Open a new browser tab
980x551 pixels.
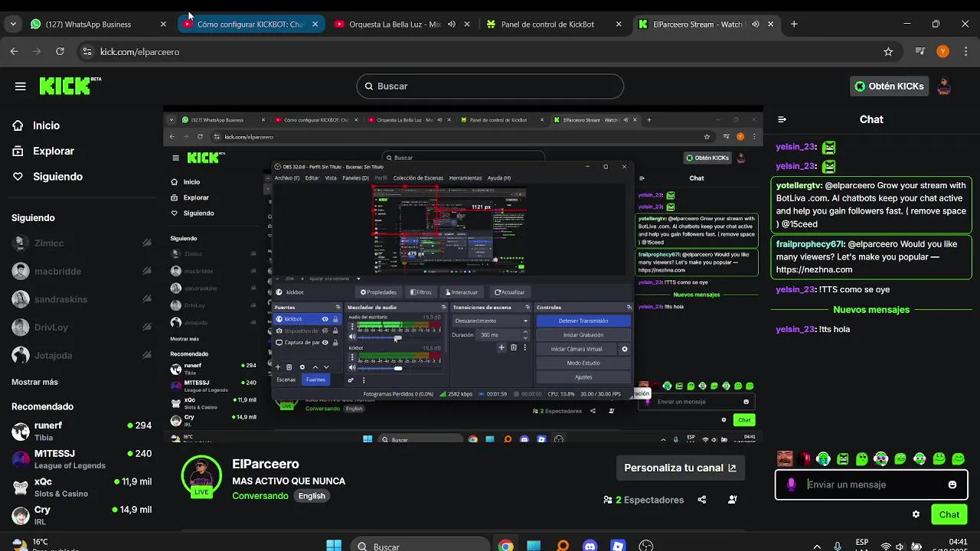[x=794, y=24]
